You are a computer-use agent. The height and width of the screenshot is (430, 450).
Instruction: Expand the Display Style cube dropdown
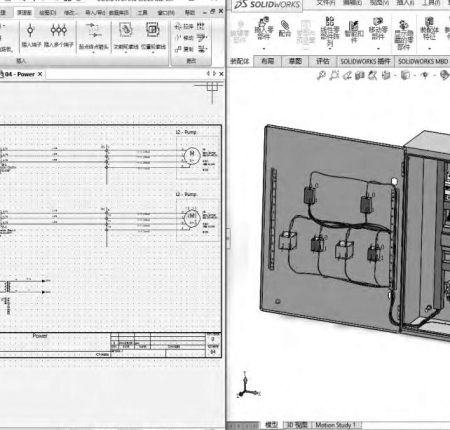click(x=415, y=76)
